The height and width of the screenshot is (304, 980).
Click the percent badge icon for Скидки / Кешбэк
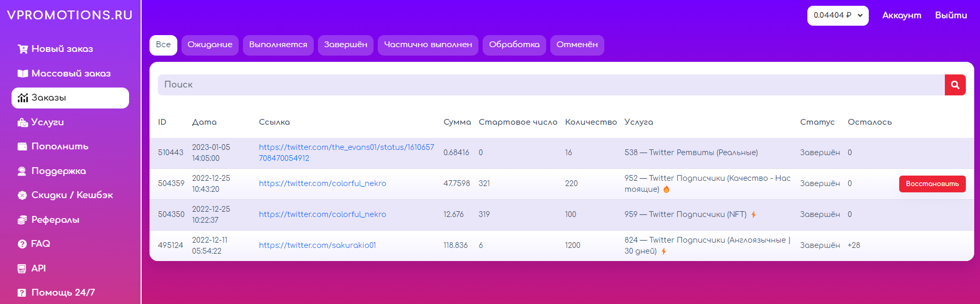coord(22,196)
